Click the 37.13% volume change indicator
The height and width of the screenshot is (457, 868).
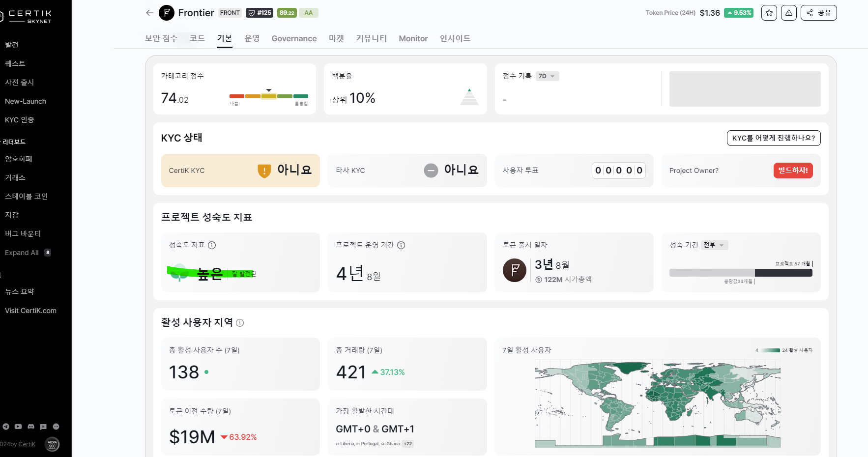pos(388,372)
